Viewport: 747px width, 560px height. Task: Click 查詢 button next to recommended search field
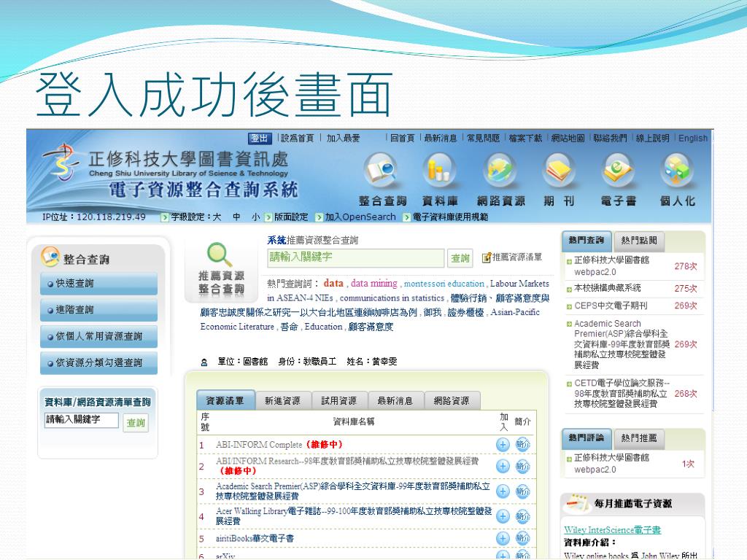460,258
